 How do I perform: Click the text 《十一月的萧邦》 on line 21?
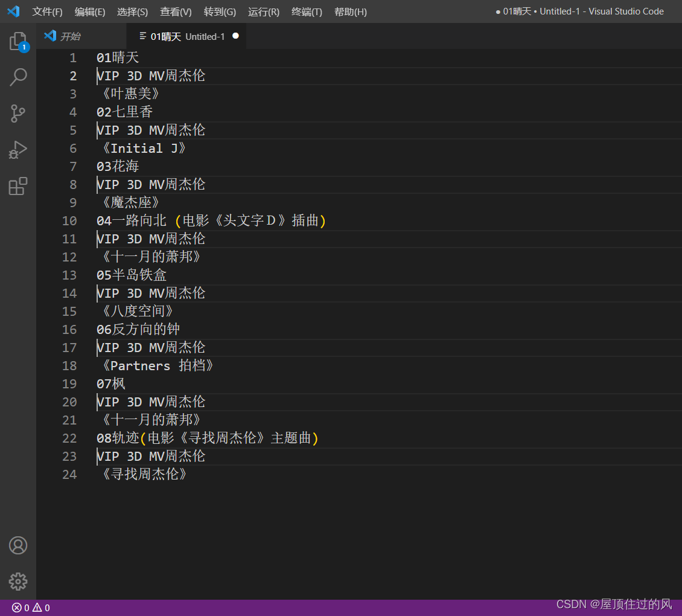[x=151, y=420]
